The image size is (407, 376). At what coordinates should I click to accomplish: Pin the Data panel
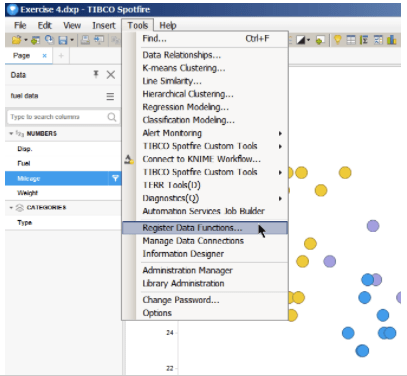click(x=96, y=74)
